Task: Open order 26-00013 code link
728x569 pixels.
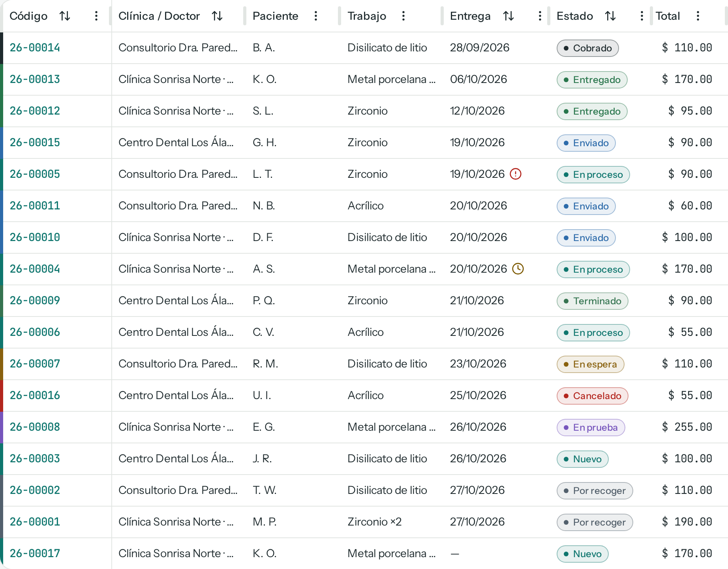Action: pos(35,79)
